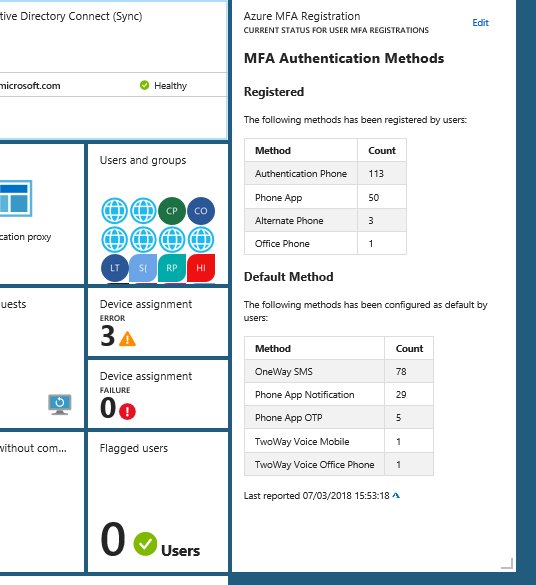Click the Alternate Phone row
Screen dimensions: 536x585
325,220
